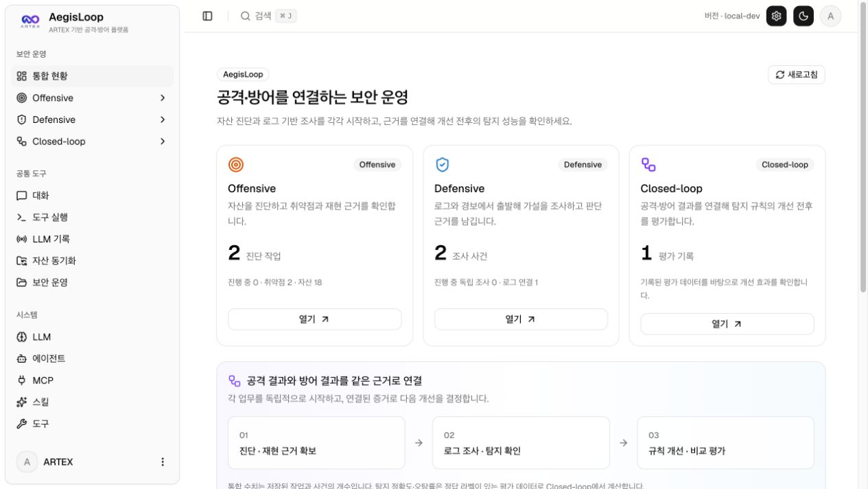Click the orange target icon in Offensive card
This screenshot has height=489, width=868.
(235, 164)
